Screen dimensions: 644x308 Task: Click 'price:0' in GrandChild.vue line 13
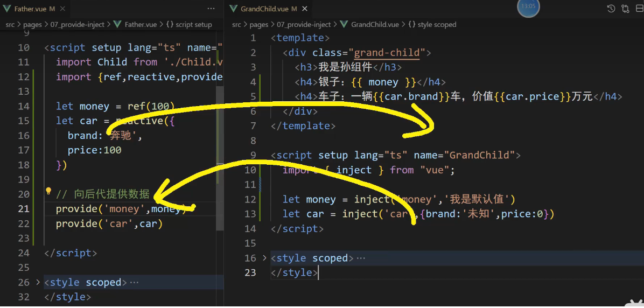pos(522,214)
